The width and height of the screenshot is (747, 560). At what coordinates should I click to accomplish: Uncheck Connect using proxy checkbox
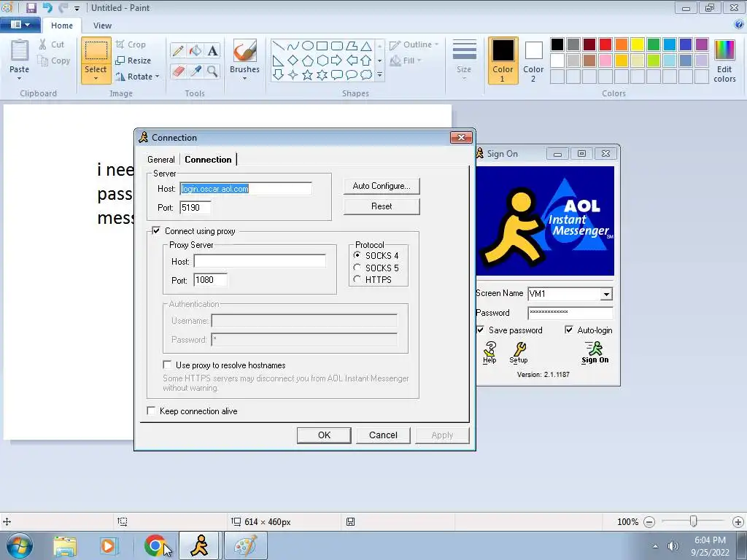pyautogui.click(x=156, y=230)
